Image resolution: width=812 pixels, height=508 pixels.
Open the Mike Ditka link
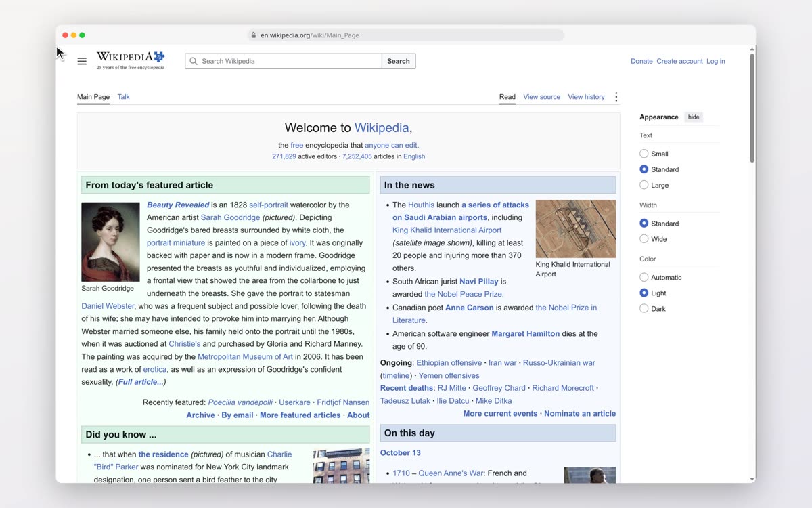coord(493,401)
